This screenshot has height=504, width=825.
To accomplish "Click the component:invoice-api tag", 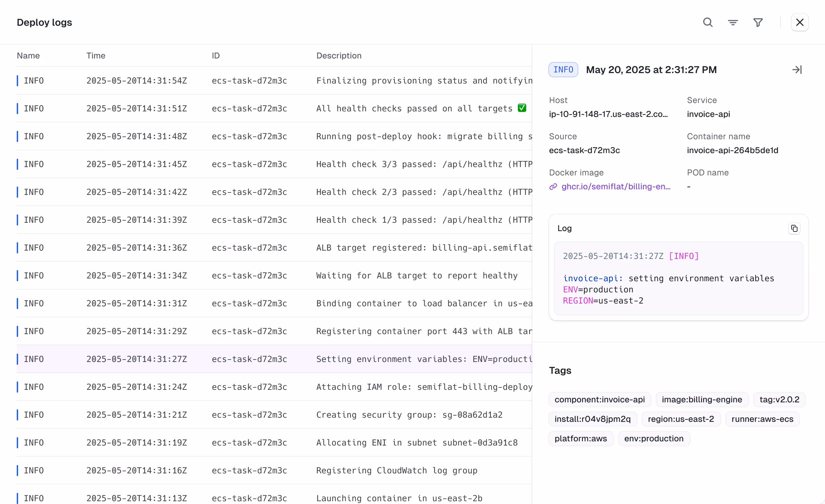I will pos(600,400).
